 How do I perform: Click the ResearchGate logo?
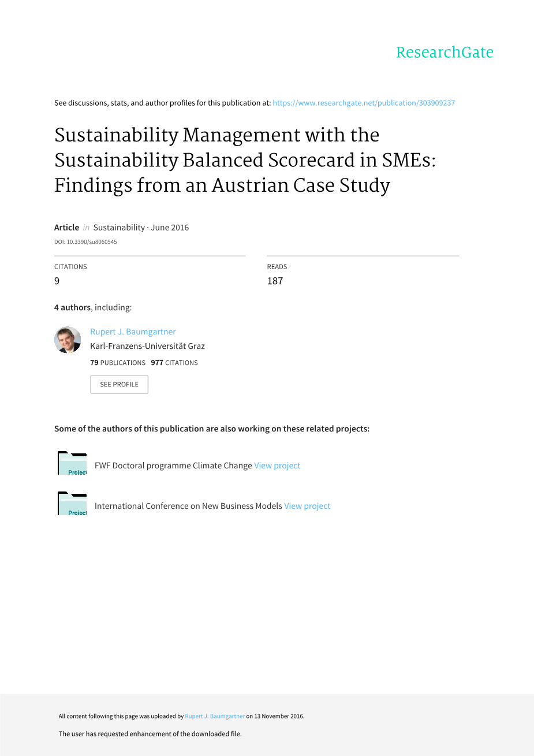coord(445,53)
